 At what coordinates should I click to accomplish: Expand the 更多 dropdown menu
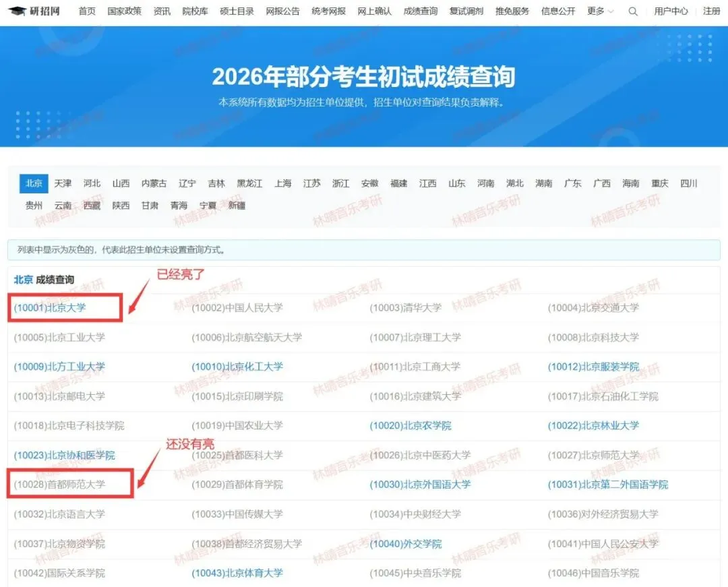pos(600,11)
